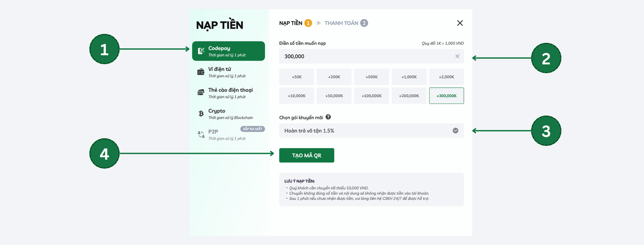Choose the +500K amount option
The width and height of the screenshot is (644, 245).
pos(371,77)
